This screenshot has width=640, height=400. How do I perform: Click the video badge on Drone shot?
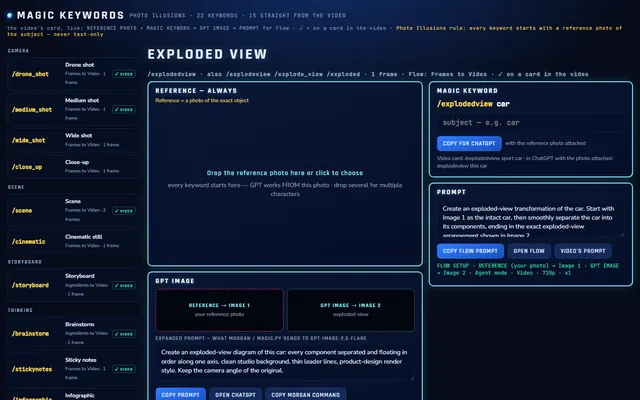coord(124,74)
